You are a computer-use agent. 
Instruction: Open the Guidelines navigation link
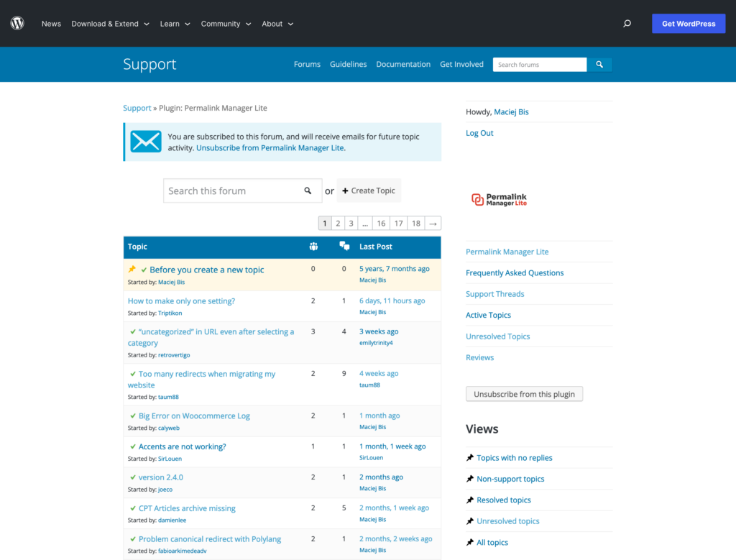[x=349, y=64]
